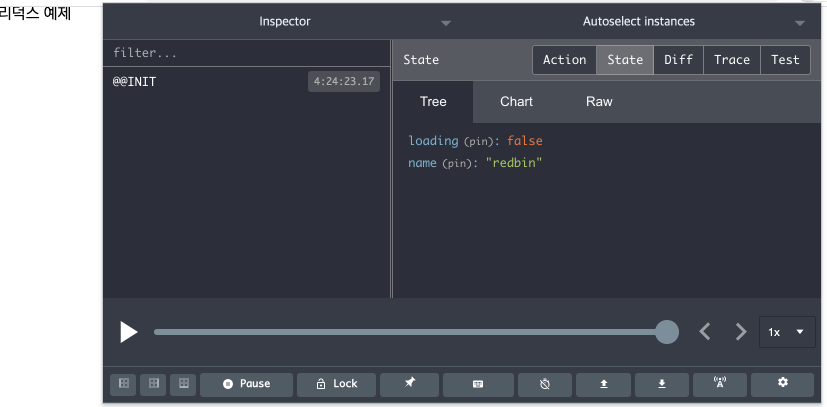
Task: Switch to the State tab button
Action: click(625, 60)
